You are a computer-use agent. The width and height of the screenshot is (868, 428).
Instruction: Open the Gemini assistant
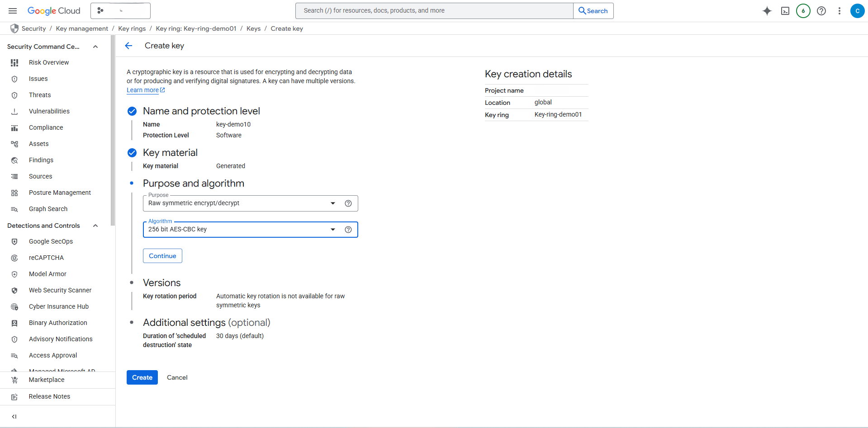click(x=767, y=11)
